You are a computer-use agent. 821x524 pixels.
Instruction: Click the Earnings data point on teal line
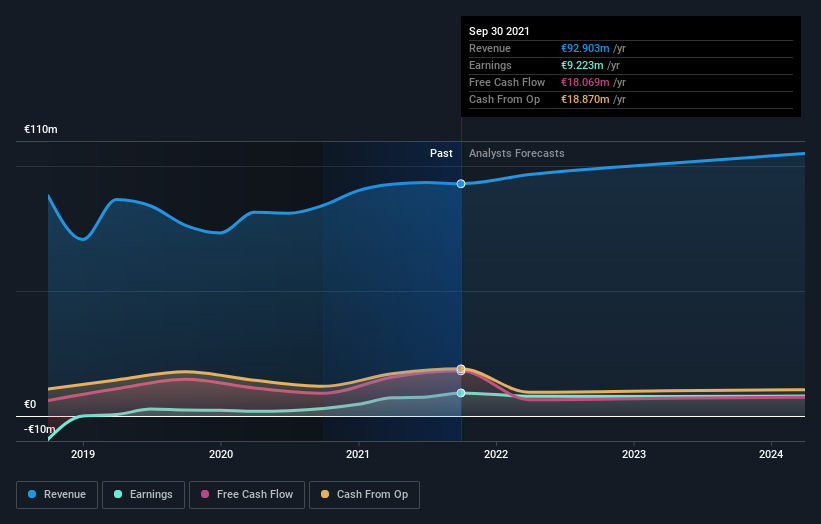click(x=461, y=393)
